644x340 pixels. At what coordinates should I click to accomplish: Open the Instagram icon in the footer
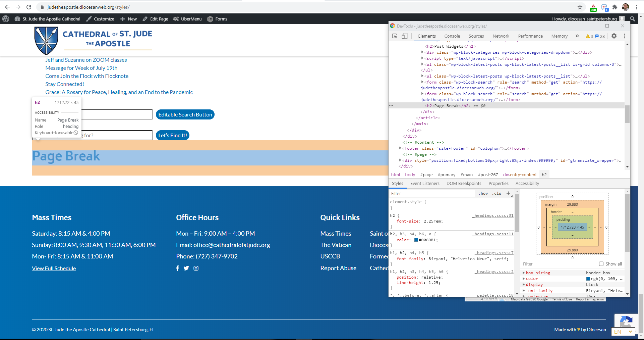point(196,268)
